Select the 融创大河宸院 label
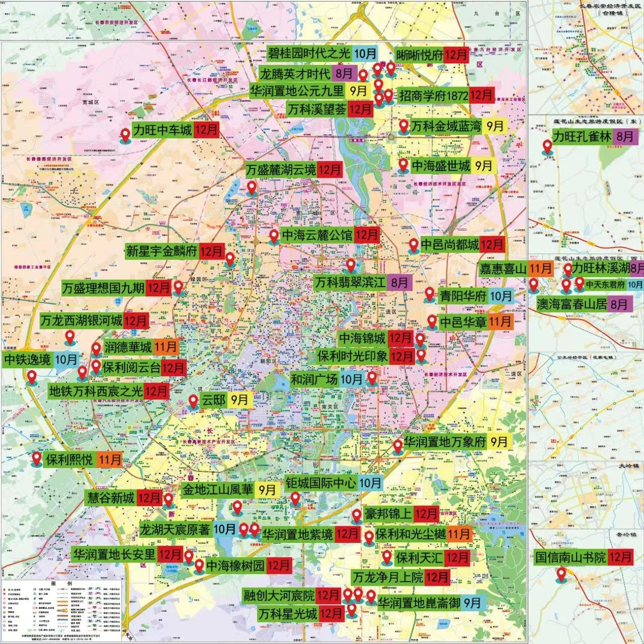This screenshot has height=644, width=644. tap(279, 596)
